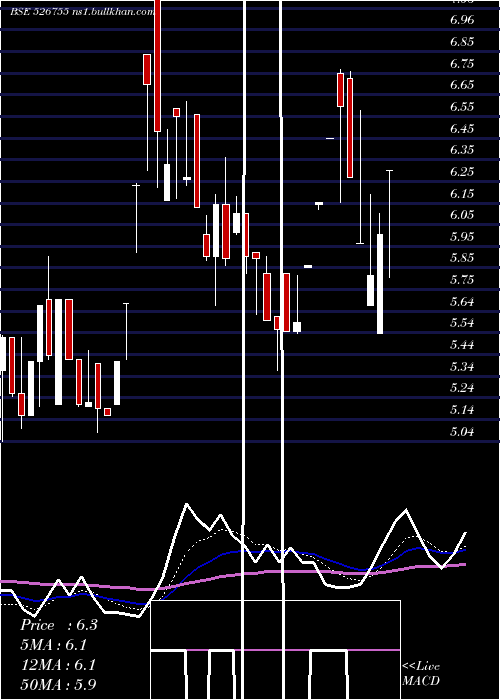Click the 5.14 price axis label
The width and height of the screenshot is (500, 700).
click(x=462, y=410)
